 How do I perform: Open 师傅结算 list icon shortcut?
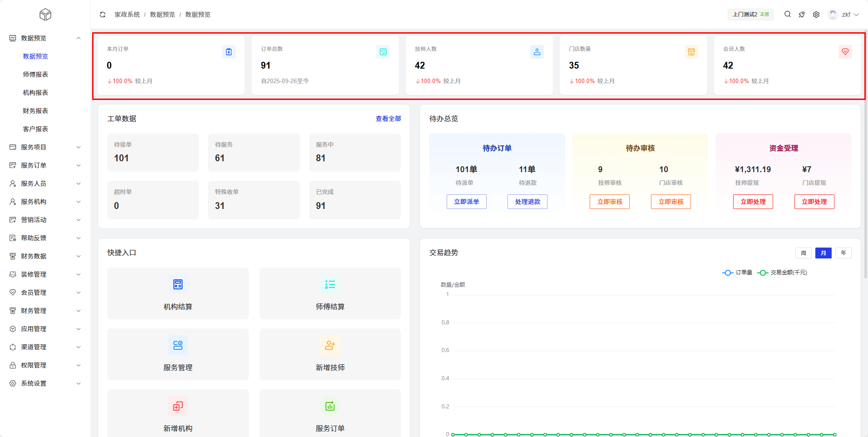point(330,284)
